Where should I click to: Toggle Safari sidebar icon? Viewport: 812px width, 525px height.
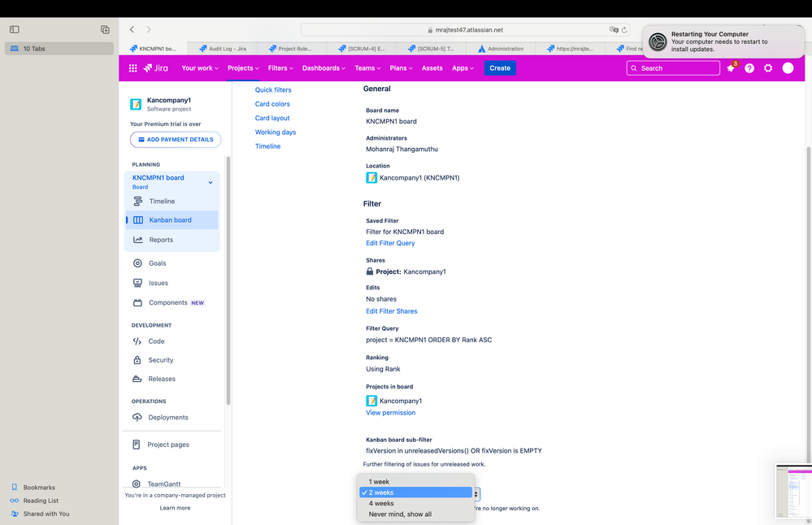(15, 29)
